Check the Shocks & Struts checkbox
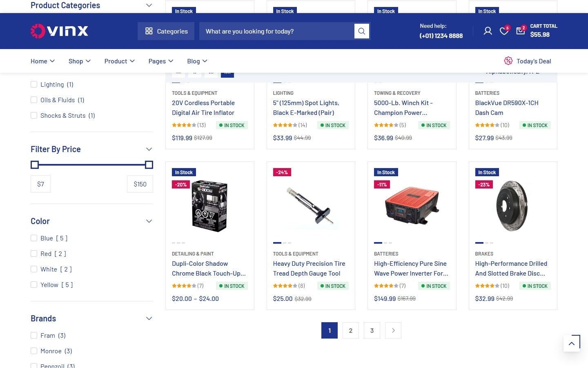588x368 pixels. [x=34, y=115]
